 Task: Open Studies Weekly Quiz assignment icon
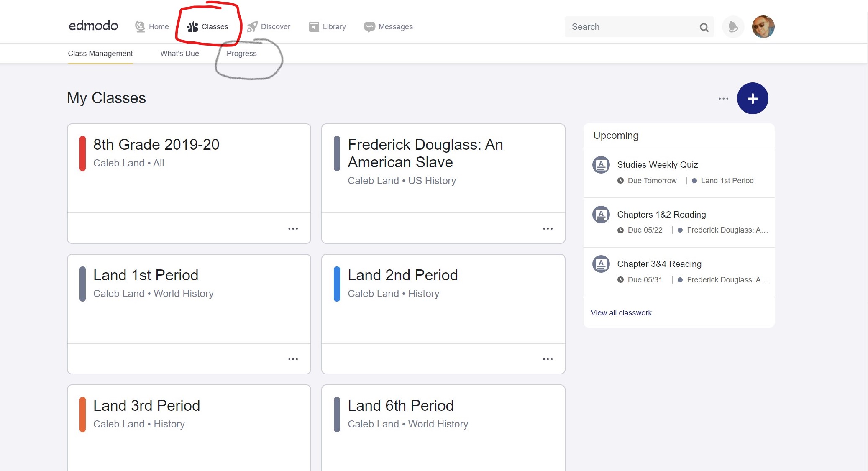(601, 165)
